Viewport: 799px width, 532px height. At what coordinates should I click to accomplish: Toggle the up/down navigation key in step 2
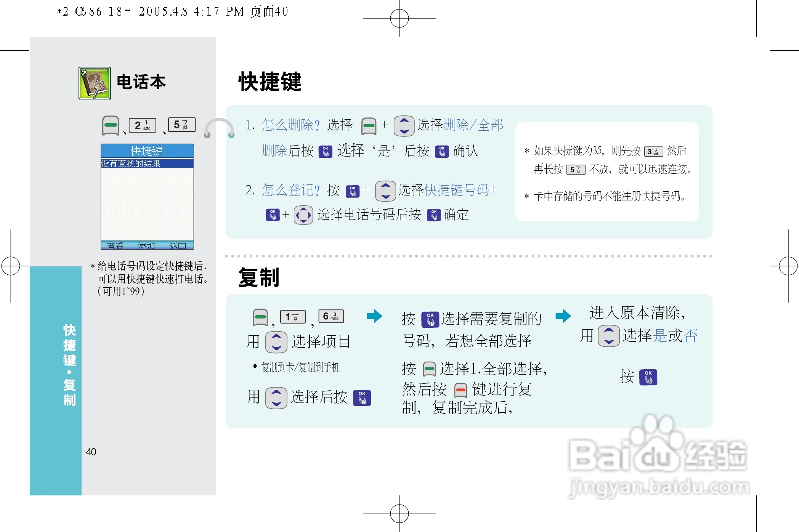point(385,191)
